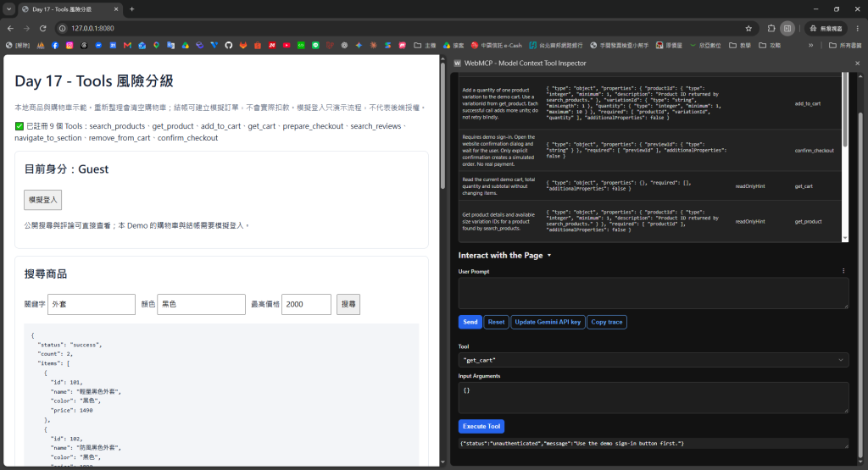Viewport: 868px width, 470px height.
Task: Open the 欣亞數位 bookmark
Action: pyautogui.click(x=704, y=46)
